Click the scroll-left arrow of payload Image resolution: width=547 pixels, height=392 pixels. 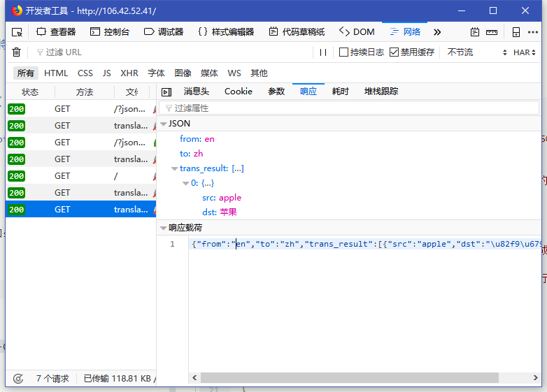tap(194, 378)
